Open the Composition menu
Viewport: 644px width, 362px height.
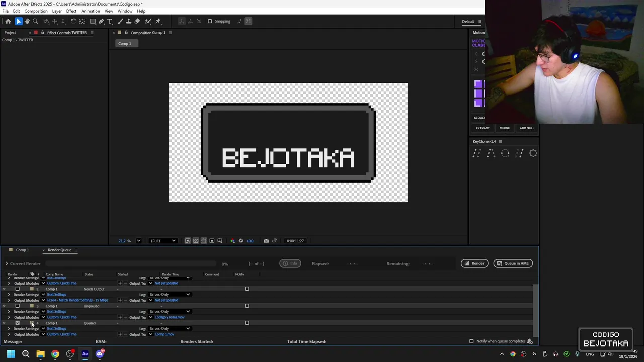(36, 11)
